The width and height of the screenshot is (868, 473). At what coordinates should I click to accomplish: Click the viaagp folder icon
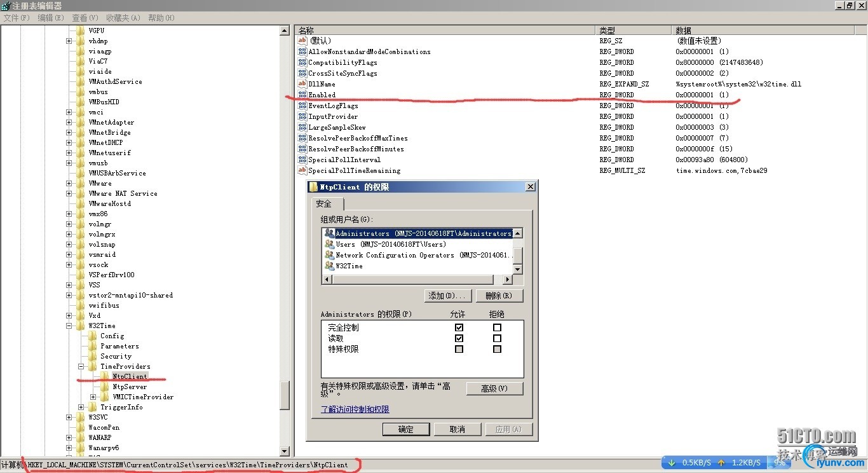80,51
